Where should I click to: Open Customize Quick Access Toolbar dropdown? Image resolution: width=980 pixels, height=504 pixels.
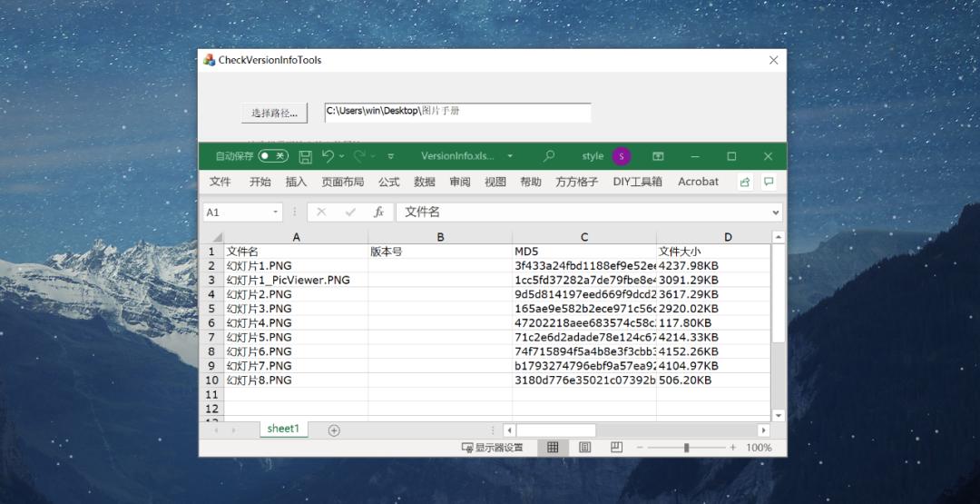point(390,156)
